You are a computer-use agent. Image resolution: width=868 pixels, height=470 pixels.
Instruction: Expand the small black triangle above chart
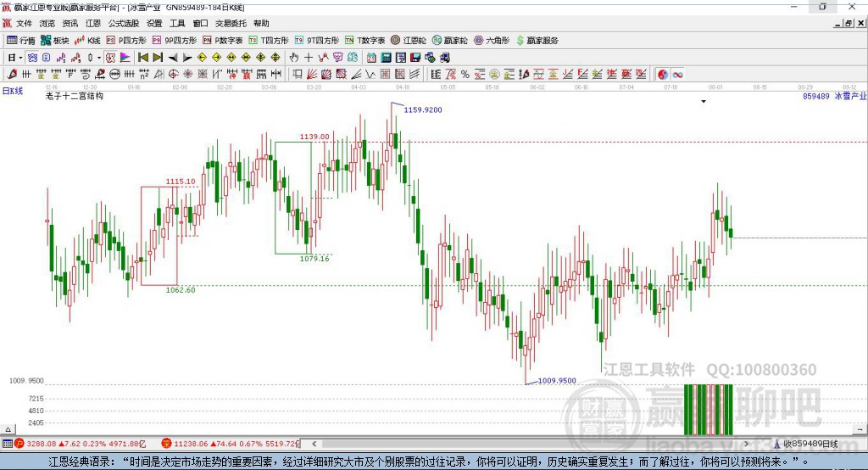coord(704,102)
